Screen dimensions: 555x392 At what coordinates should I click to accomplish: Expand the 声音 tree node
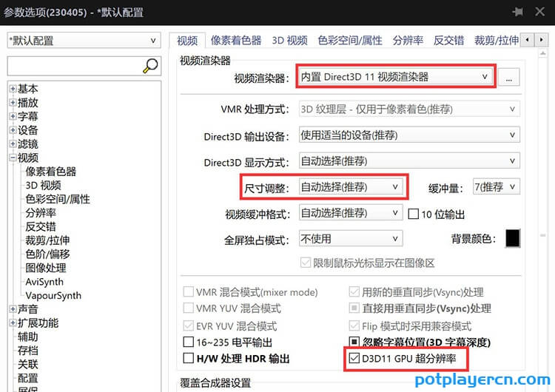13,309
